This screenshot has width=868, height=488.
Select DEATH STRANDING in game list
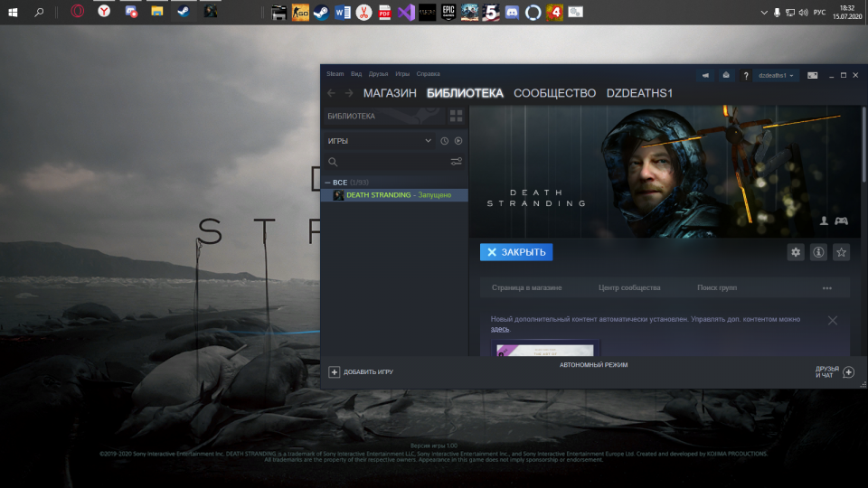395,195
